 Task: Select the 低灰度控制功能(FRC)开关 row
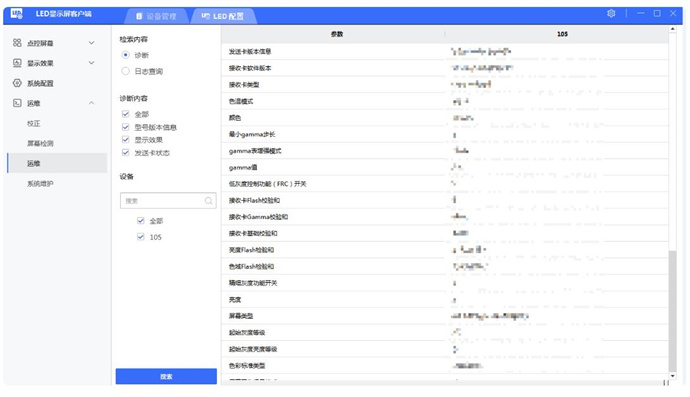click(x=445, y=184)
